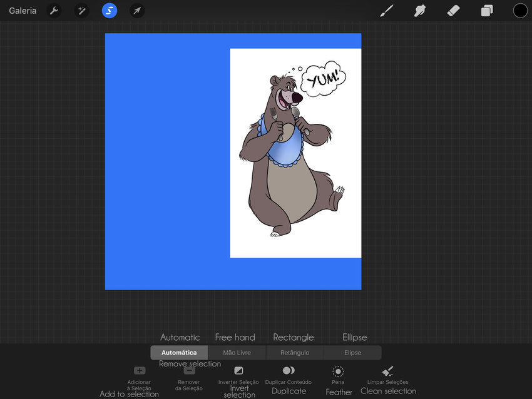
Task: Toggle the Selection tool (S icon)
Action: [110, 11]
